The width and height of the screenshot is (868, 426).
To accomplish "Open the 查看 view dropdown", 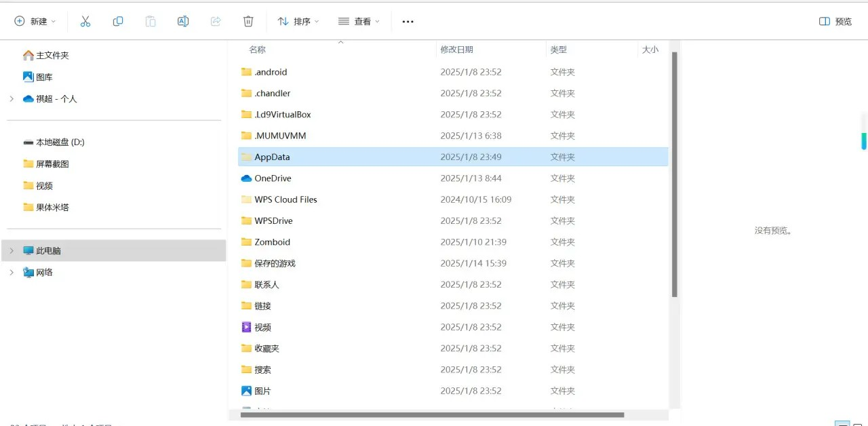I will click(359, 22).
